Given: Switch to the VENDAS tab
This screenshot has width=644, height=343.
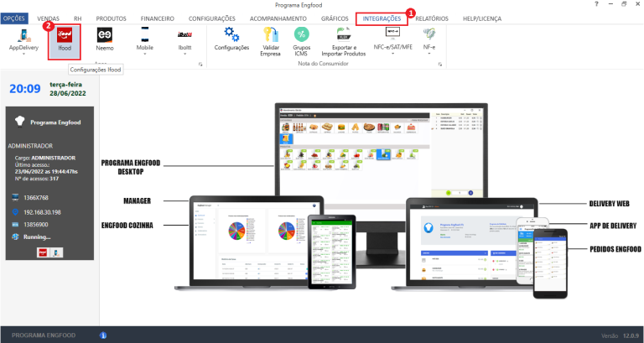Looking at the screenshot, I should tap(48, 18).
